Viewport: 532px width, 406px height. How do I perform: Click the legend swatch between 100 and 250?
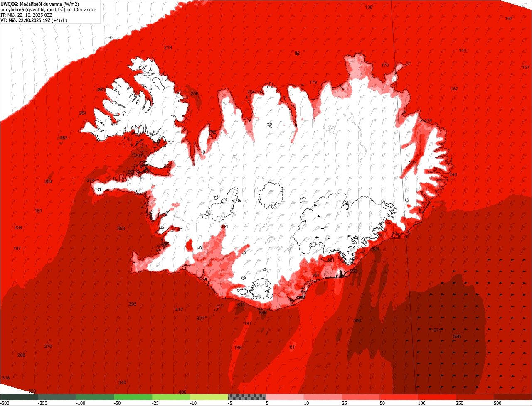tap(437, 397)
